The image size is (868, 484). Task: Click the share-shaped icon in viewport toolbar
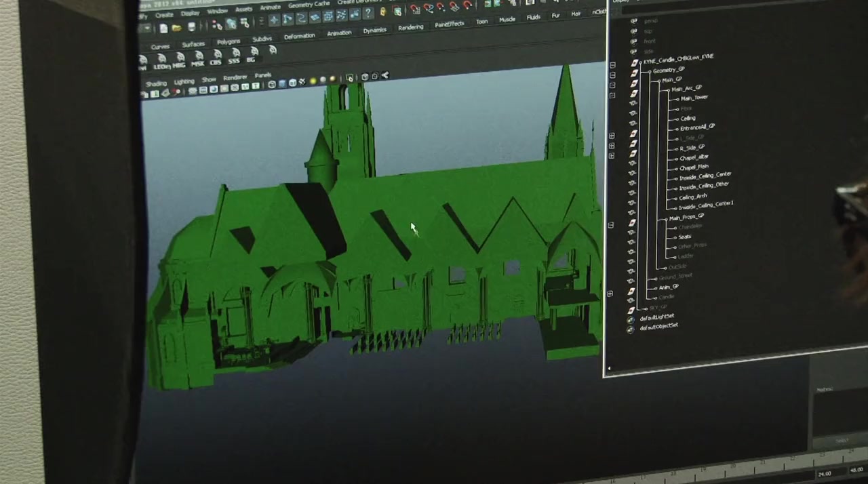coord(385,75)
